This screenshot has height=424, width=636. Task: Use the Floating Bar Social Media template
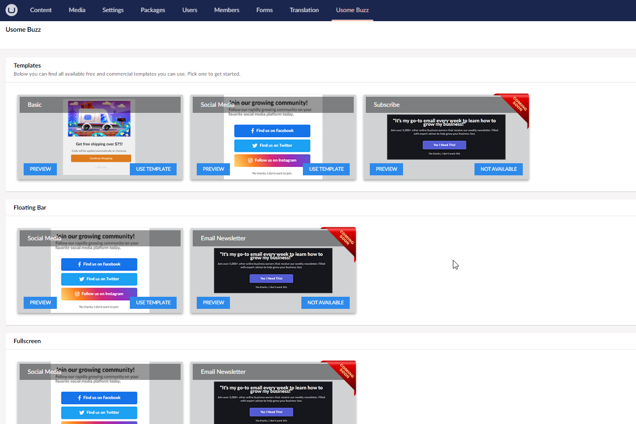pos(153,302)
